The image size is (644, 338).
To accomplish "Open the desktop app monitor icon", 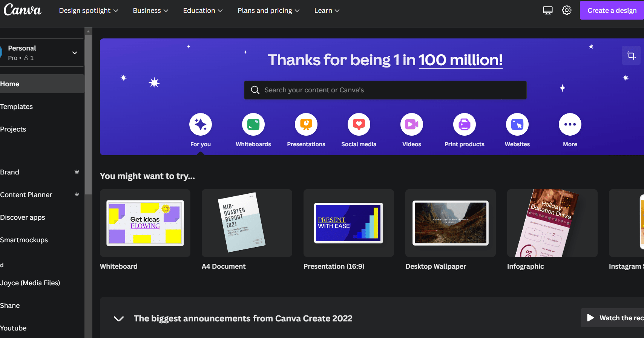I will (547, 11).
